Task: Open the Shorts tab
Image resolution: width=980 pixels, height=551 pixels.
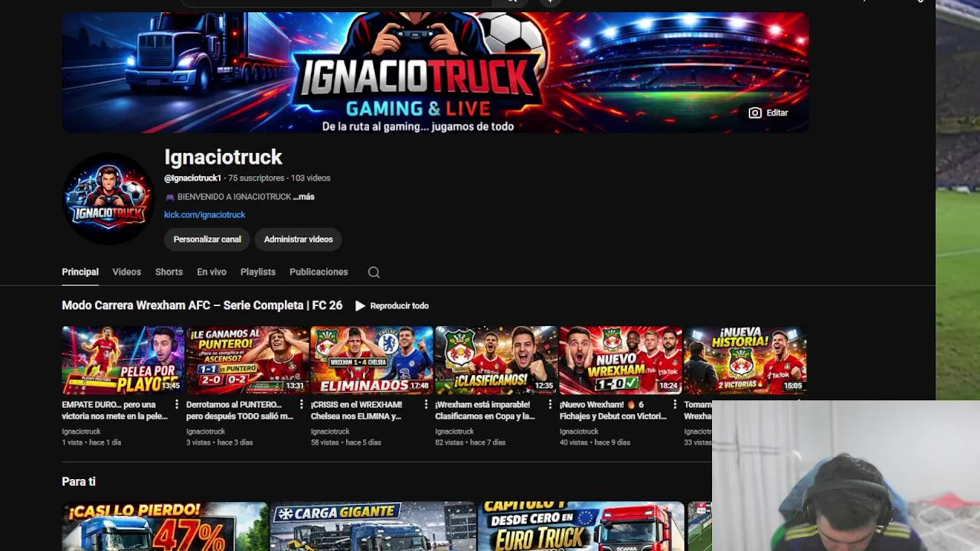Action: point(168,272)
